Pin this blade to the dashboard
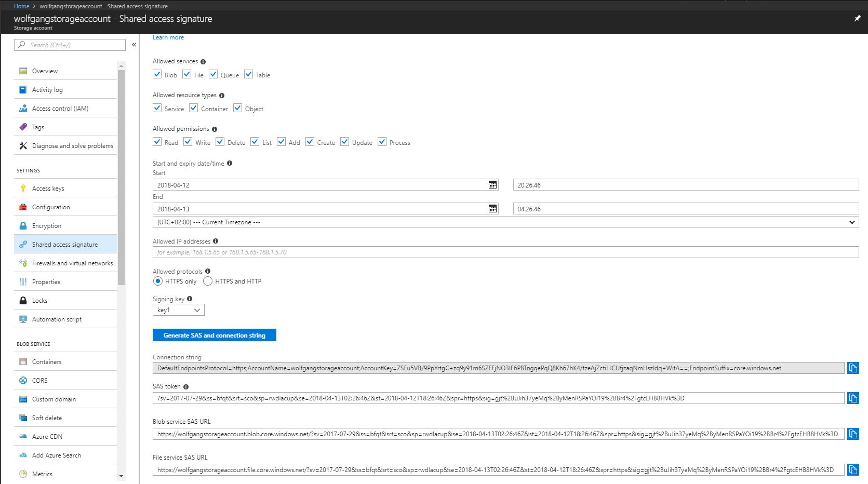The height and width of the screenshot is (484, 868). pos(857,17)
